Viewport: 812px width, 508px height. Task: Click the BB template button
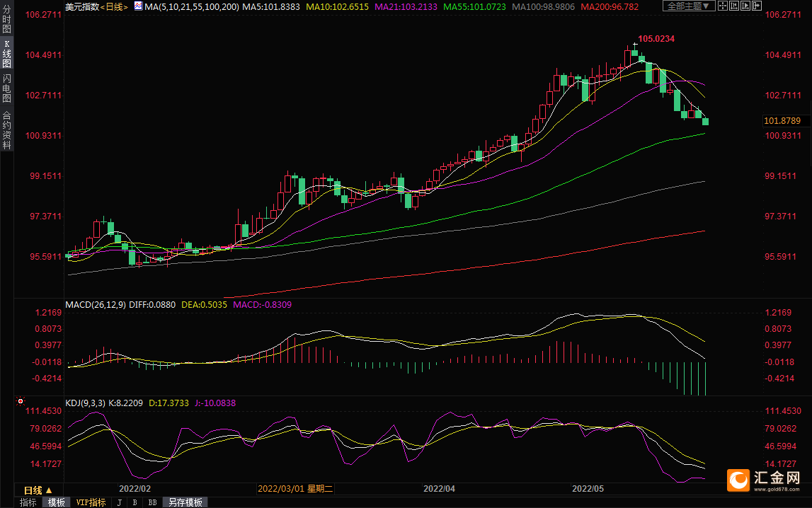(152, 502)
